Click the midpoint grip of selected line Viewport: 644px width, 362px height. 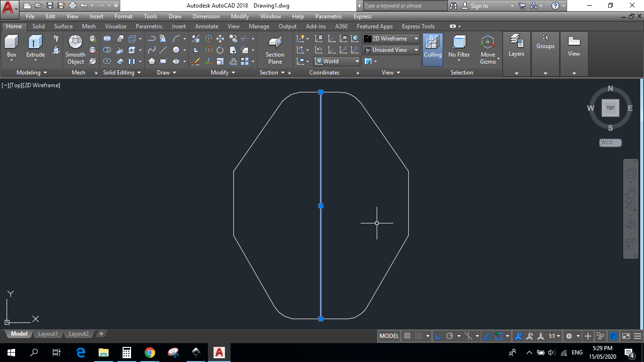point(321,206)
